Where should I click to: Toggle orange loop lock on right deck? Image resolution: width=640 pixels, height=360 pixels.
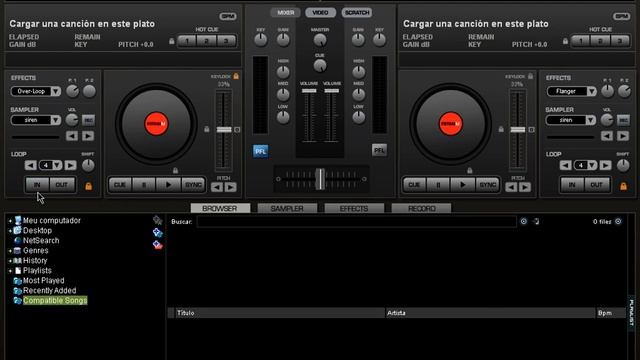coord(623,186)
